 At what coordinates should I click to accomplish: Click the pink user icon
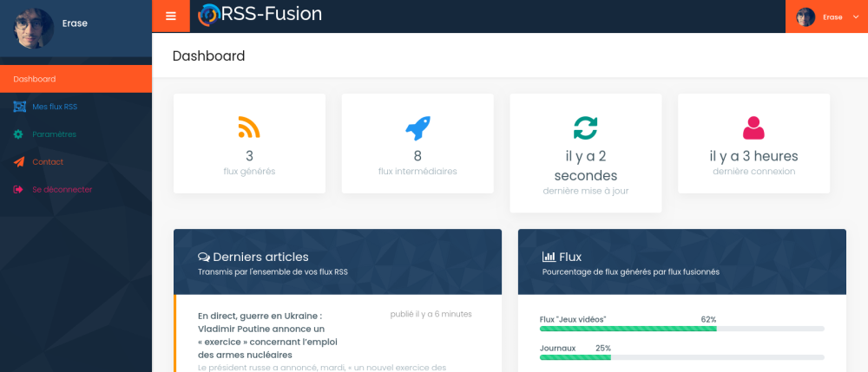(753, 127)
